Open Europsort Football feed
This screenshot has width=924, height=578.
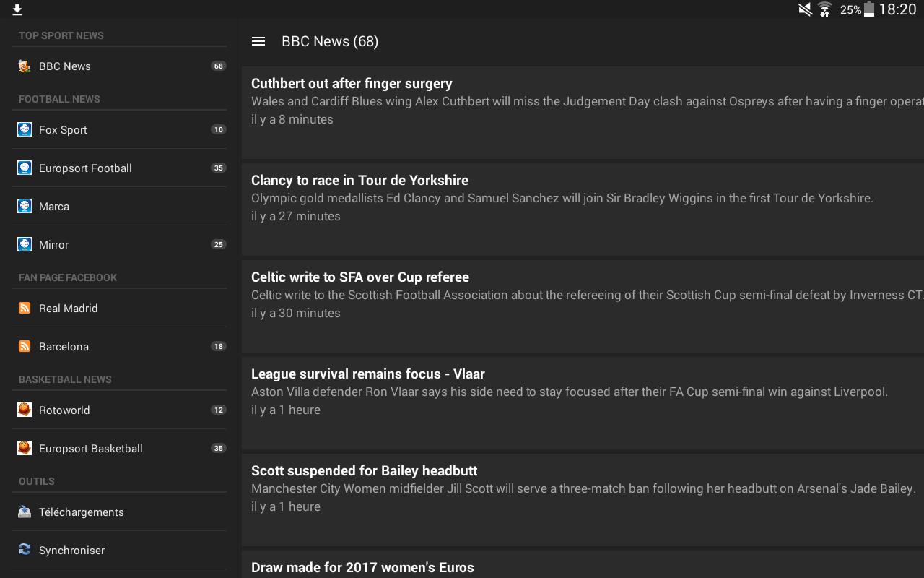coord(85,168)
